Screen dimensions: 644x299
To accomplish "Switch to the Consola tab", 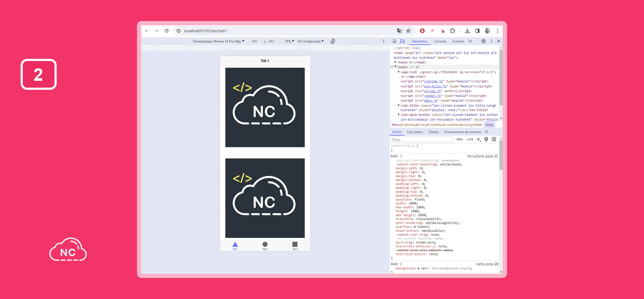I will [440, 41].
